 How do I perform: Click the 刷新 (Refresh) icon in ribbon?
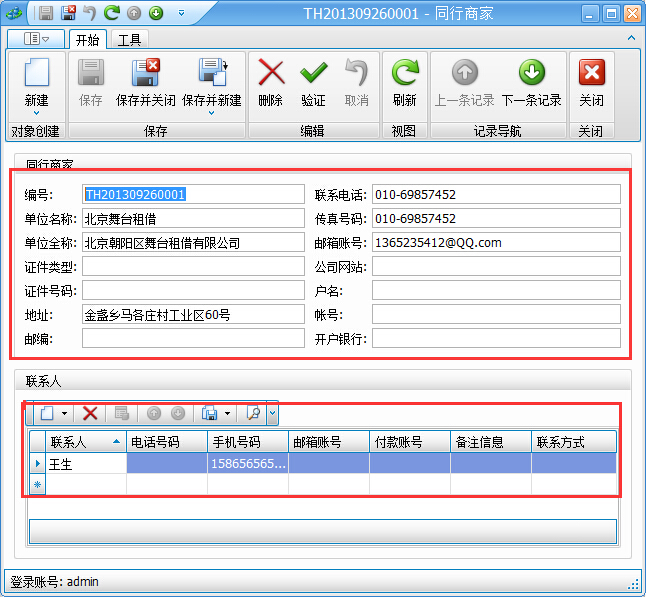coord(405,73)
